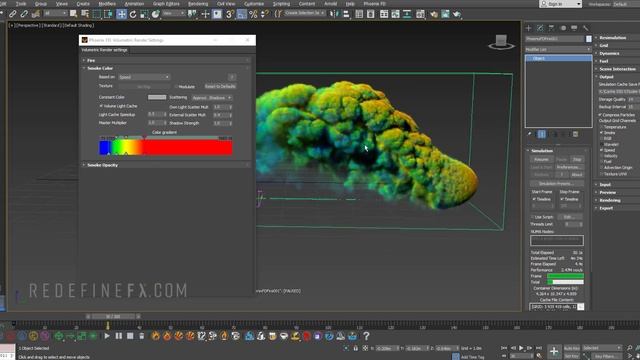Open Based on dropdown in Smoke Color
The height and width of the screenshot is (360, 640).
pos(144,77)
